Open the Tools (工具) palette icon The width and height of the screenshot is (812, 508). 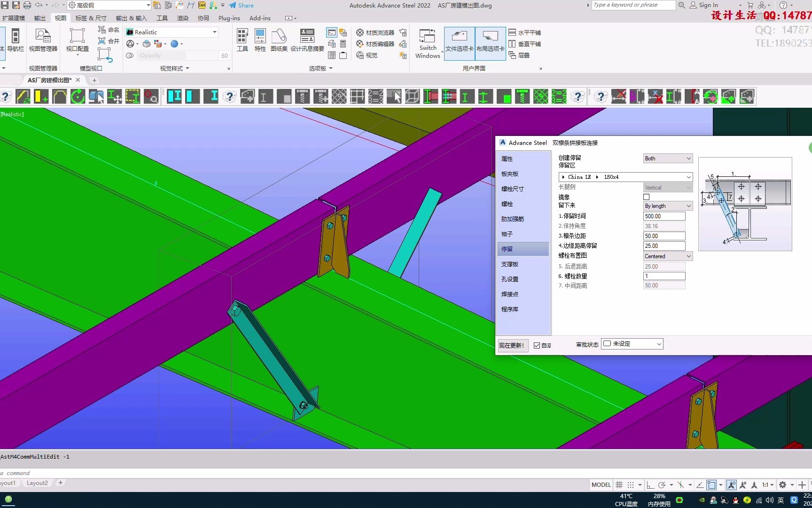[242, 40]
